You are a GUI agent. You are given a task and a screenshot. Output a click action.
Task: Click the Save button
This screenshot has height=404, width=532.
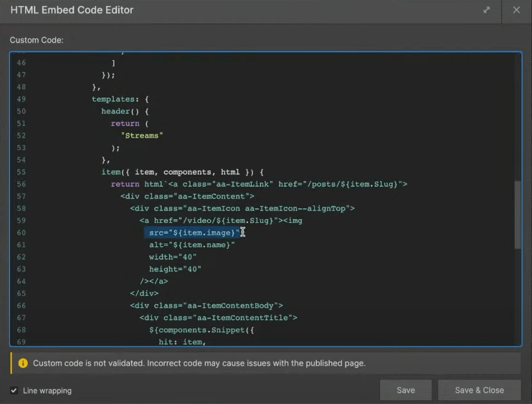[405, 390]
